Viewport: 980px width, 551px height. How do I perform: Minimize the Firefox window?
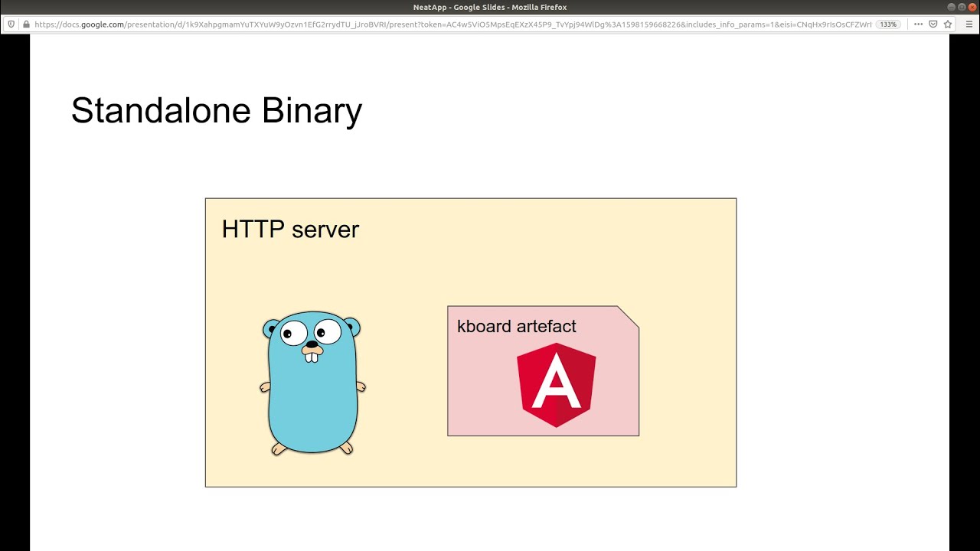tap(952, 7)
